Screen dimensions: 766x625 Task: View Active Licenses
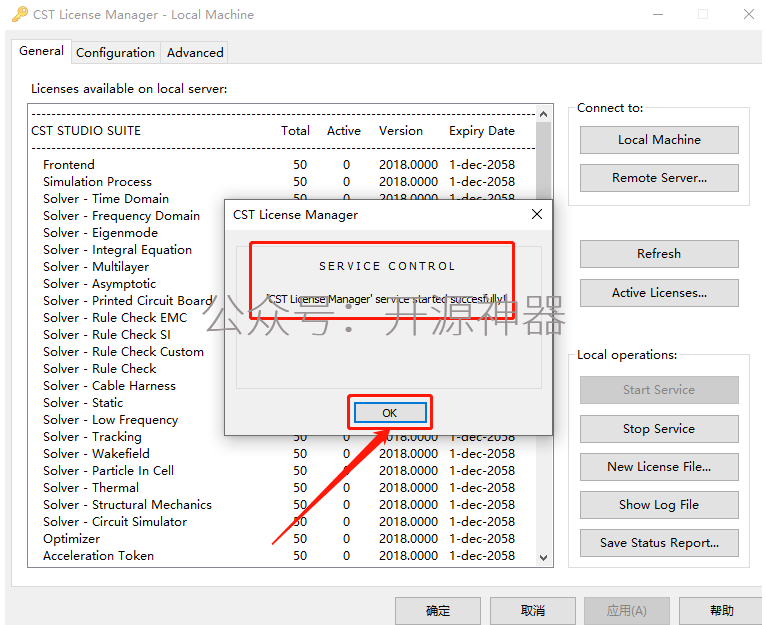tap(659, 293)
